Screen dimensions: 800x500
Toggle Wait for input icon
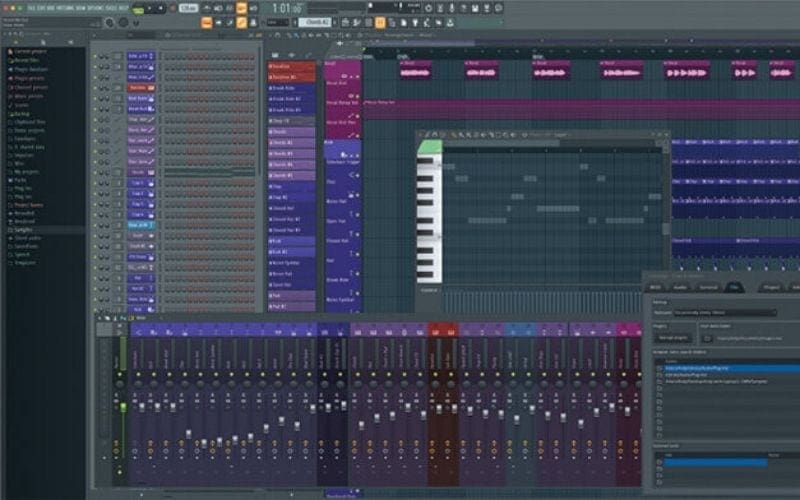click(x=218, y=8)
